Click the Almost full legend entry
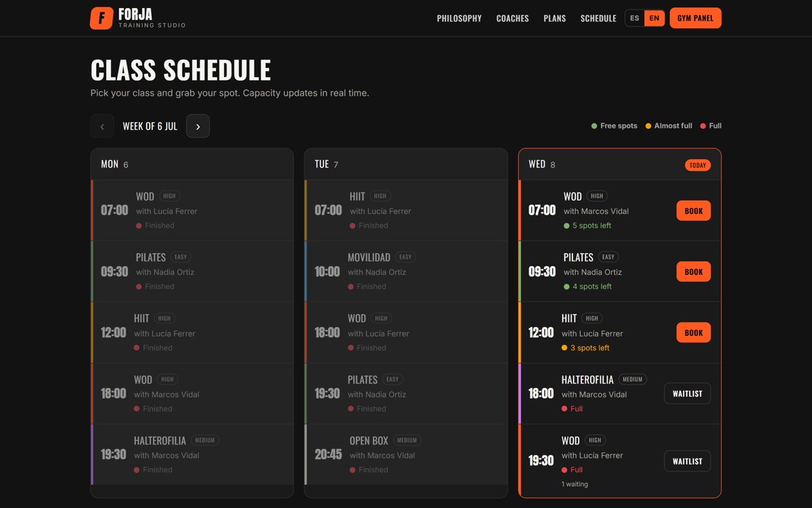 coord(669,126)
